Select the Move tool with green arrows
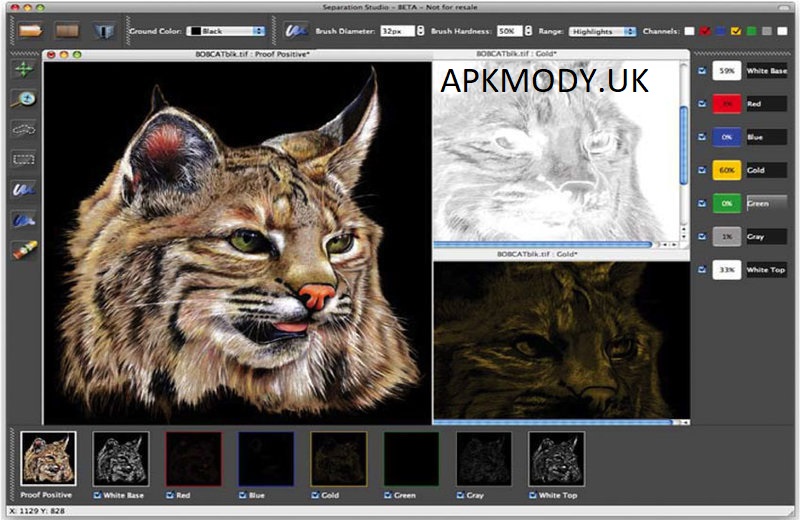The image size is (800, 520). (x=23, y=69)
